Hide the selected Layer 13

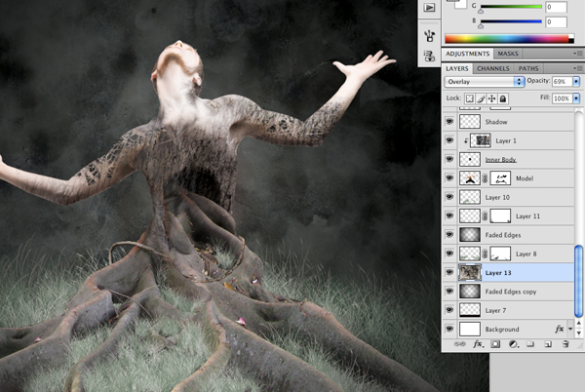coord(449,273)
